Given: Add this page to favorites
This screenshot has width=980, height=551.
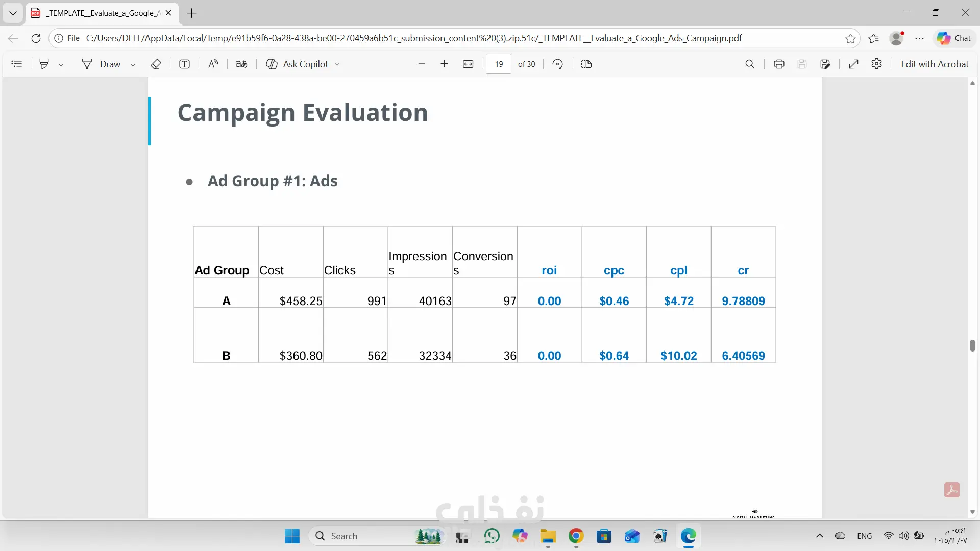Looking at the screenshot, I should pyautogui.click(x=850, y=38).
